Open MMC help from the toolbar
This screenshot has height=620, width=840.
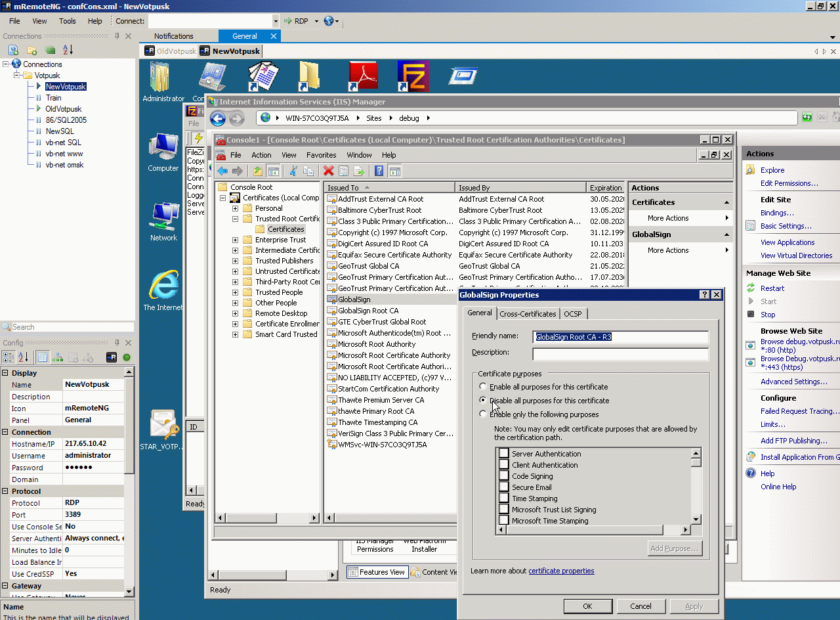point(379,171)
